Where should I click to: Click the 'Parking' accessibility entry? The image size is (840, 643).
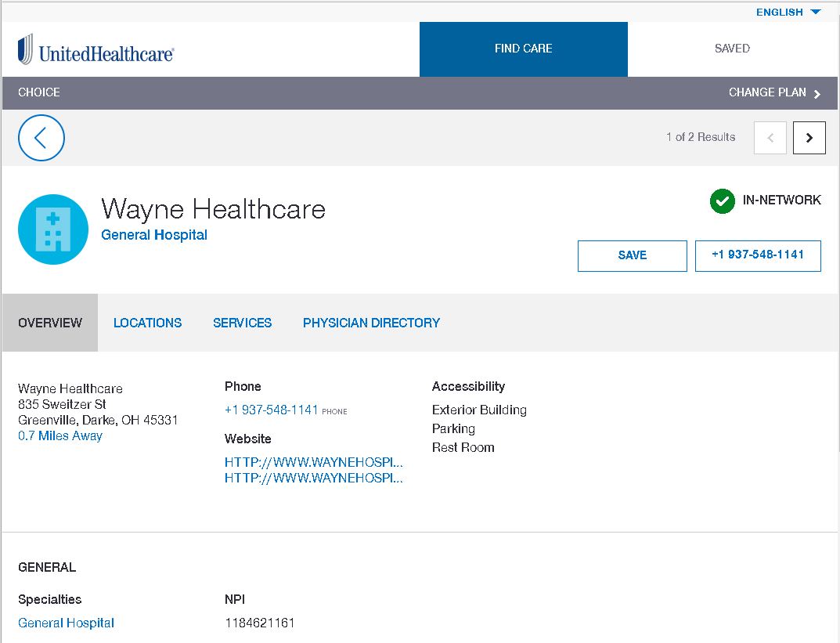tap(453, 428)
